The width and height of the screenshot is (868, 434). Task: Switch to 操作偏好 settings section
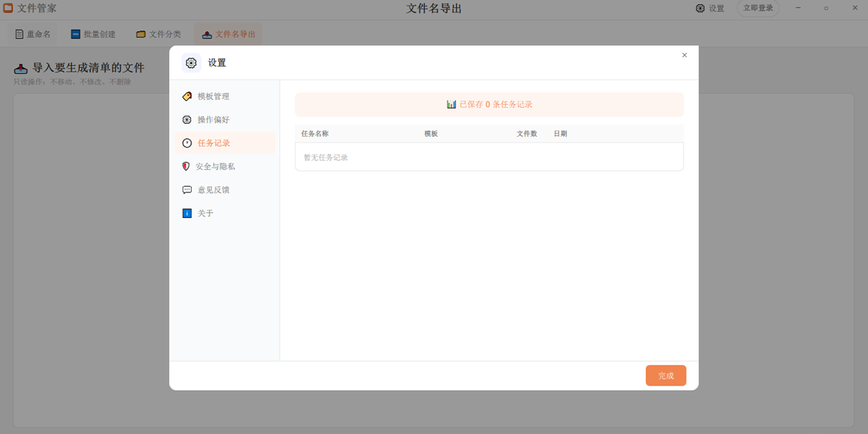click(225, 119)
